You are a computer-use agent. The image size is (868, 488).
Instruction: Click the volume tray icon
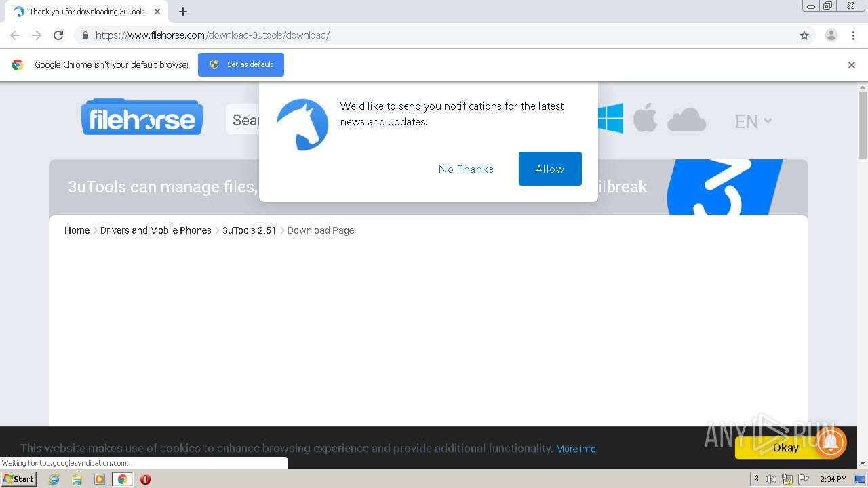click(771, 479)
